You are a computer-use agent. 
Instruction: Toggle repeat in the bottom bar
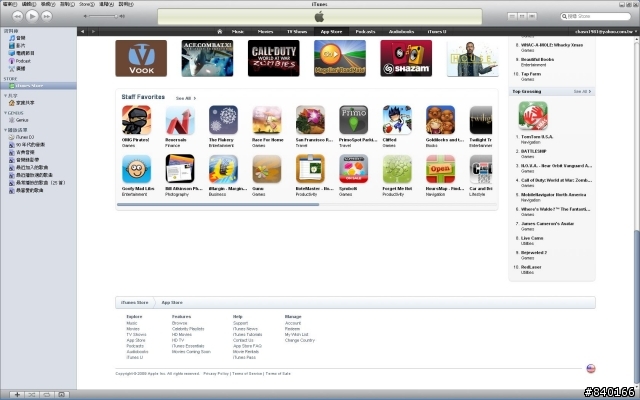click(46, 395)
